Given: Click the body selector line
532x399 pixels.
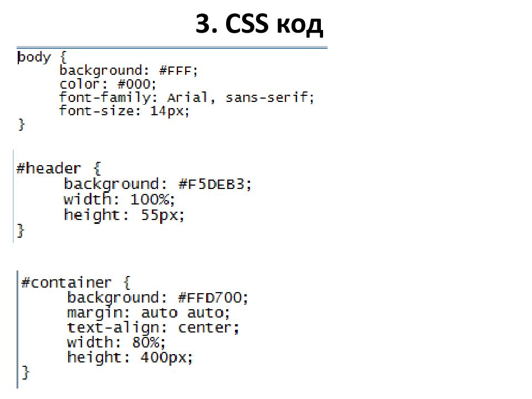Looking at the screenshot, I should click(42, 57).
